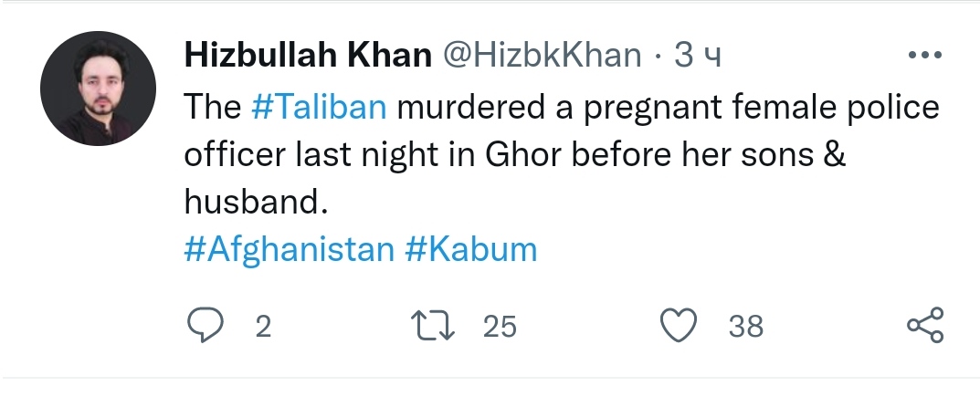Reply to Hizbullah Khan's tweet
This screenshot has width=980, height=407.
coord(207,326)
